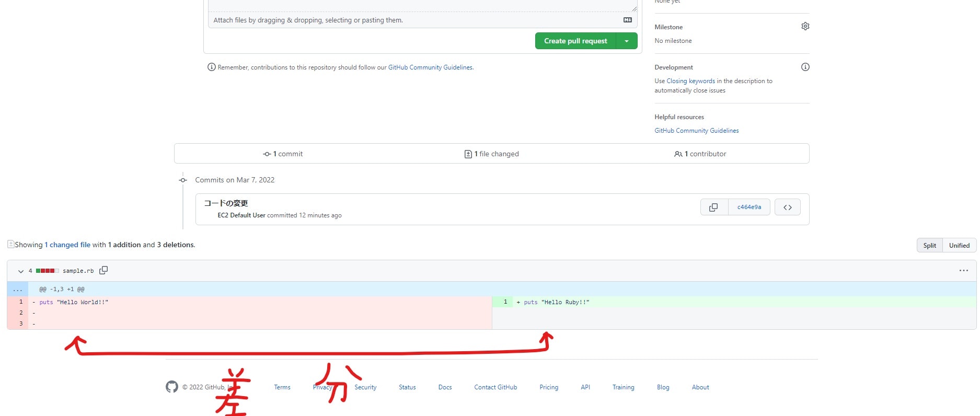The image size is (980, 416).
Task: Select the 1 file changed tab
Action: [x=492, y=154]
